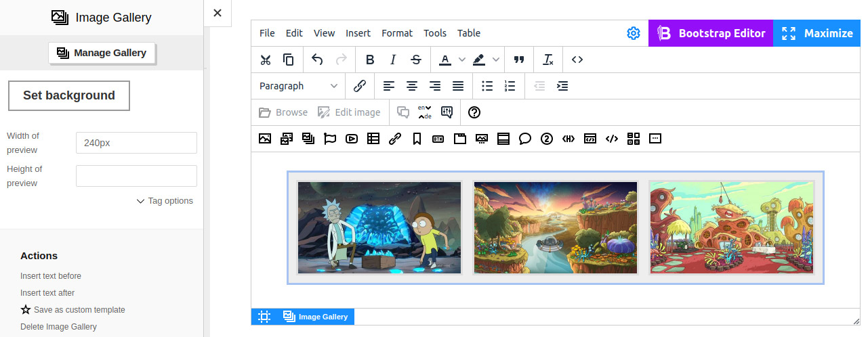Open the Paragraph format dropdown
The image size is (868, 337).
pyautogui.click(x=298, y=86)
